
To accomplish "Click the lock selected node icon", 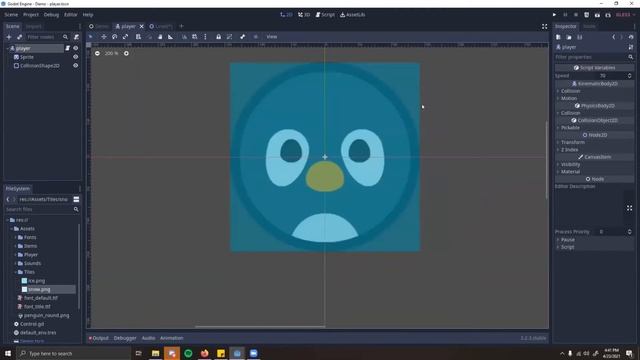I will click(218, 37).
